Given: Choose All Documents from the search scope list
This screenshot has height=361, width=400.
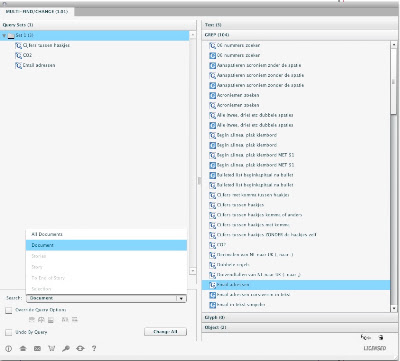Looking at the screenshot, I should point(106,234).
